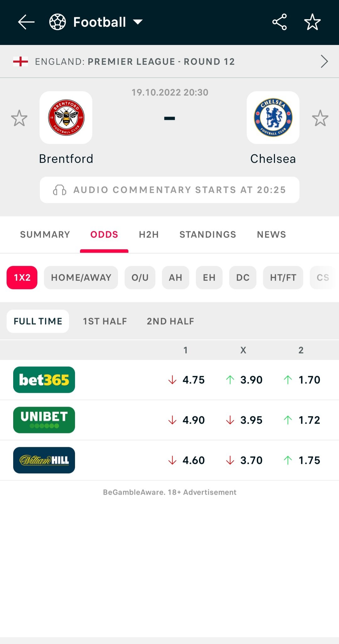Viewport: 339px width, 644px height.
Task: Open Premier League round chevron
Action: [324, 61]
